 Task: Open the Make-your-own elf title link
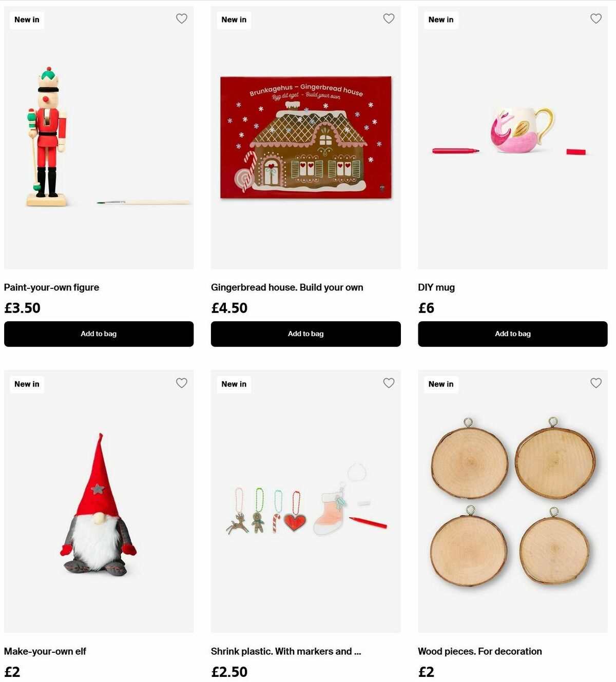tap(45, 651)
